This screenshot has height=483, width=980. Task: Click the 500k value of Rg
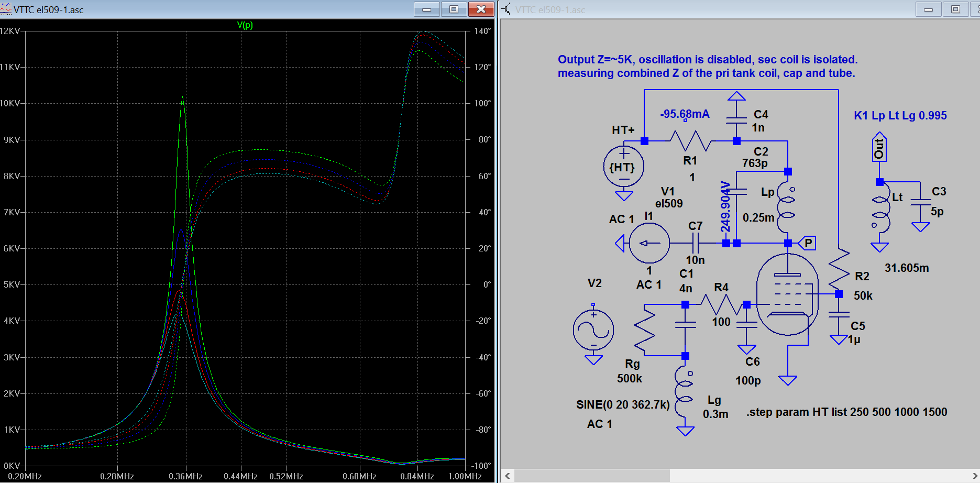click(629, 378)
